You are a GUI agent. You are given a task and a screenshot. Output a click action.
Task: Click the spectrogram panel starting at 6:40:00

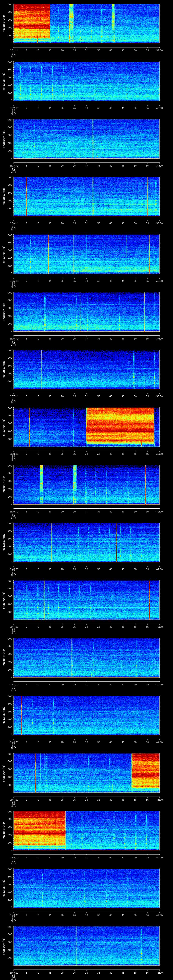click(x=86, y=542)
